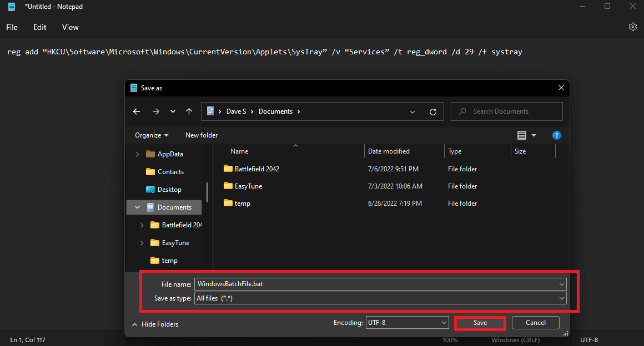This screenshot has height=346, width=644.
Task: Click the Save button
Action: click(480, 322)
